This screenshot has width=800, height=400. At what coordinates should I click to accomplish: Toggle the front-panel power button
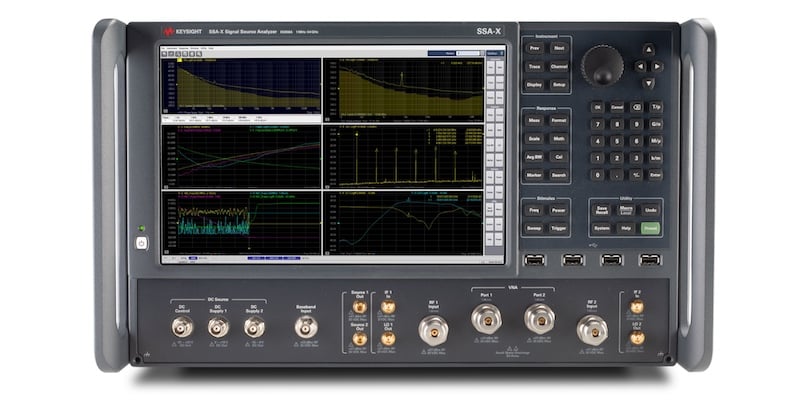click(x=141, y=243)
